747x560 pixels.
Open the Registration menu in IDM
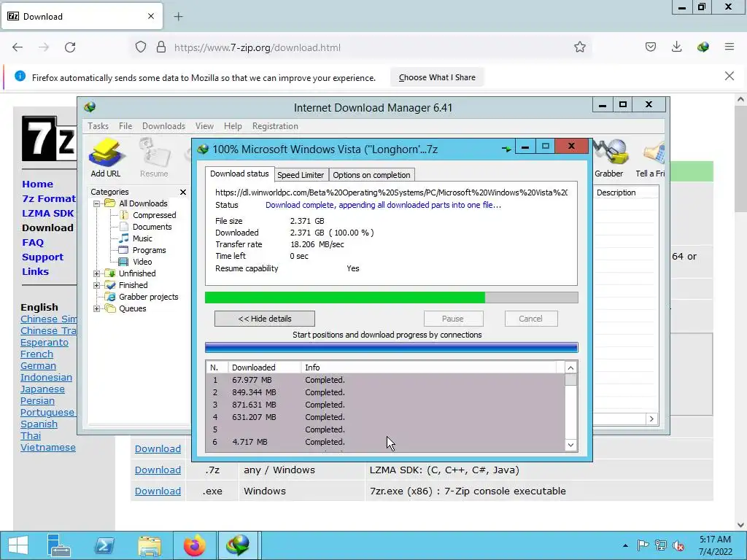[x=275, y=126]
